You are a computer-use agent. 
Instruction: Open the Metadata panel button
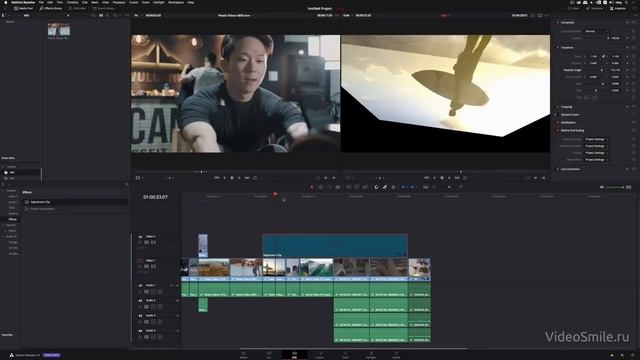point(594,8)
